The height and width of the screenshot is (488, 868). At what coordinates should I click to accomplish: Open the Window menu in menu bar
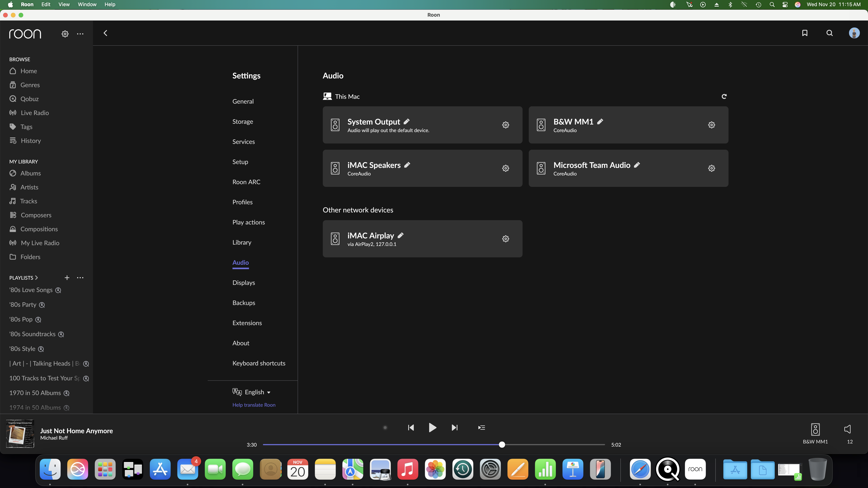87,4
